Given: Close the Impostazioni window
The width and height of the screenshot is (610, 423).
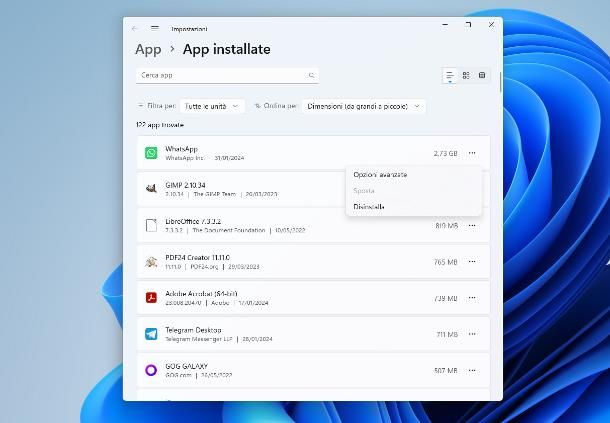Looking at the screenshot, I should tap(491, 25).
